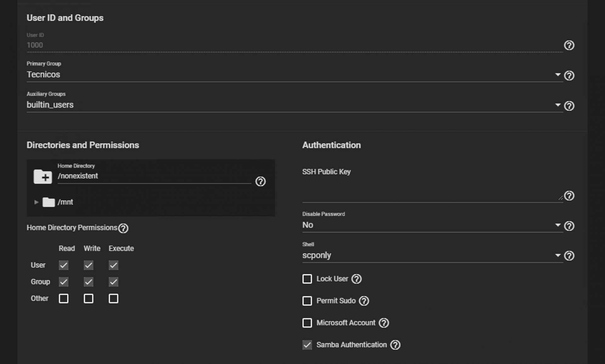
Task: Open help for Samba Authentication
Action: pos(395,345)
